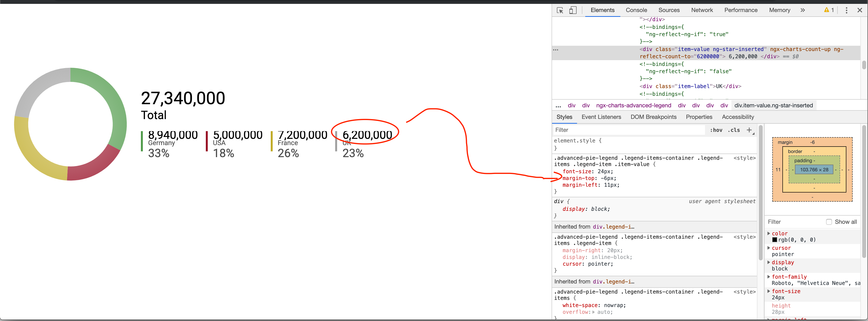The image size is (868, 321).
Task: Toggle the device toolbar icon
Action: click(x=573, y=10)
